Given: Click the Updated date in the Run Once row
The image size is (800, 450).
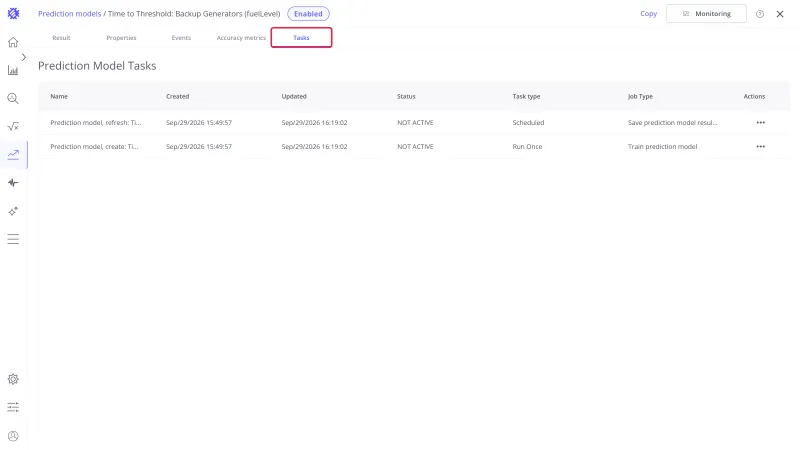Looking at the screenshot, I should coord(314,146).
